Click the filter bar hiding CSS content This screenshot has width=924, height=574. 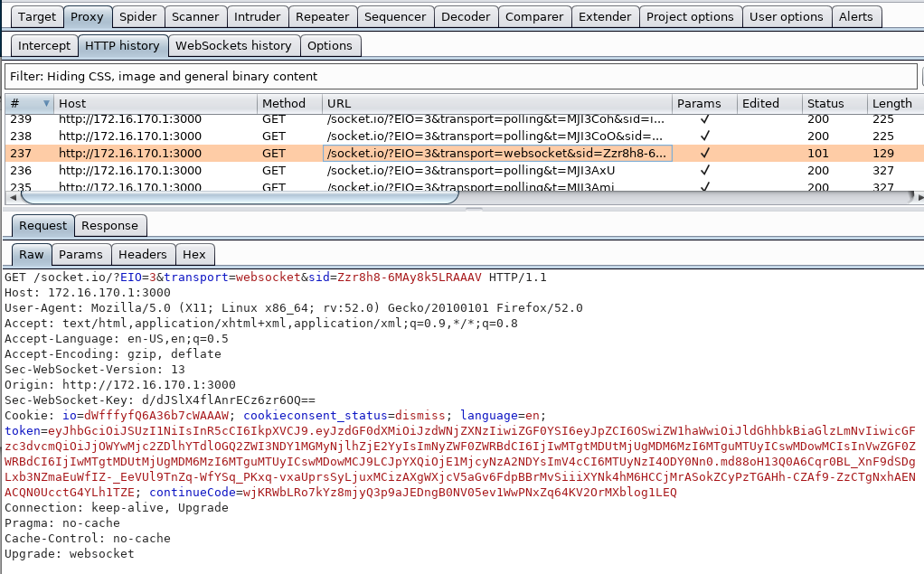point(461,77)
